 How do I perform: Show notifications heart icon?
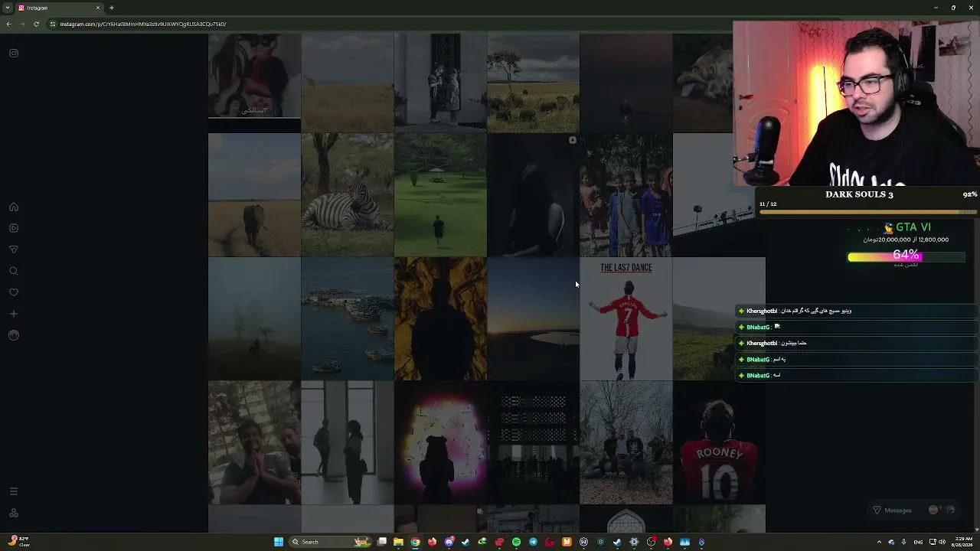14,292
